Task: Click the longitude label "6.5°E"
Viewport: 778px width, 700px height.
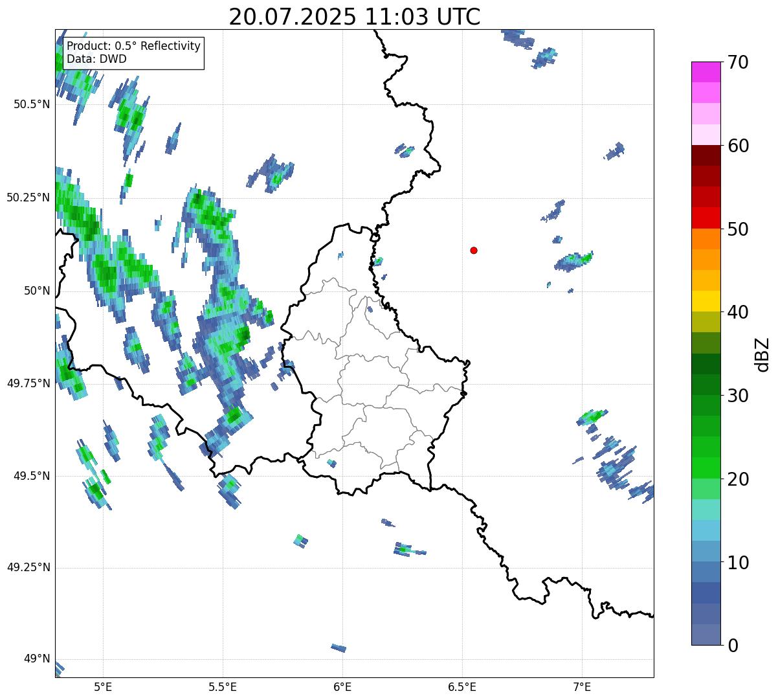Action: coord(462,687)
